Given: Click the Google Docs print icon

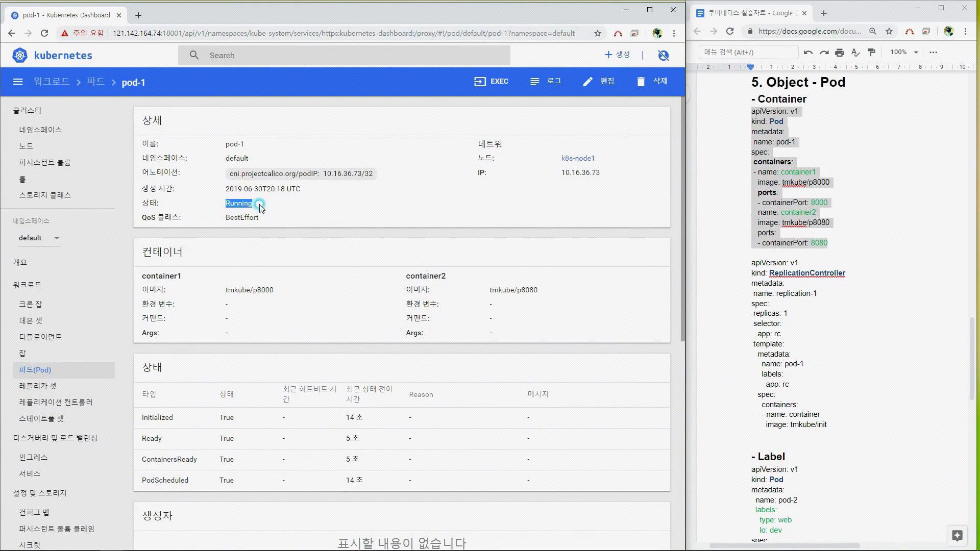Looking at the screenshot, I should (x=840, y=52).
